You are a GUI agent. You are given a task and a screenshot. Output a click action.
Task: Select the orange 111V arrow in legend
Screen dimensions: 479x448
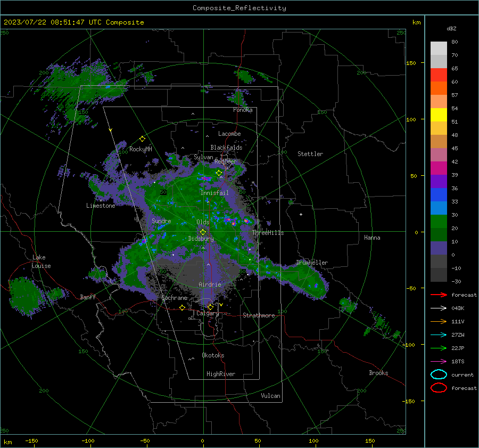click(439, 321)
